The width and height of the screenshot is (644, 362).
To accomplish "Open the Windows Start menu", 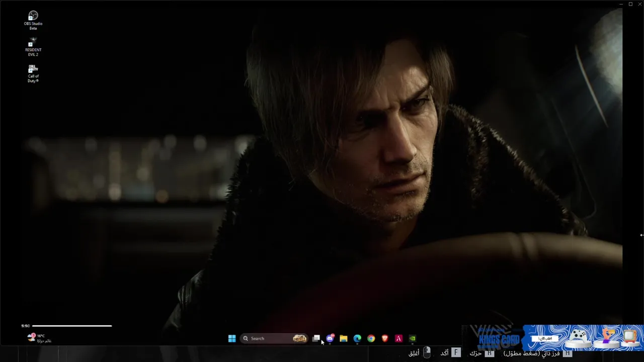I will 232,338.
